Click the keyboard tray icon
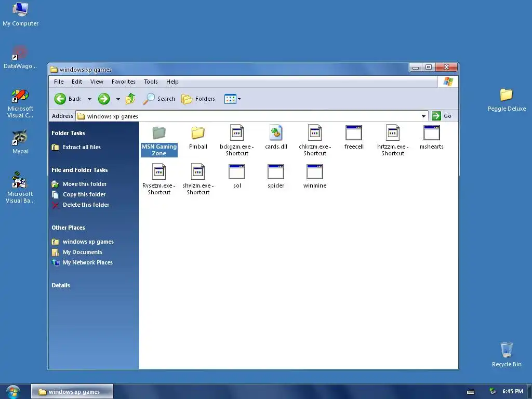 click(471, 392)
